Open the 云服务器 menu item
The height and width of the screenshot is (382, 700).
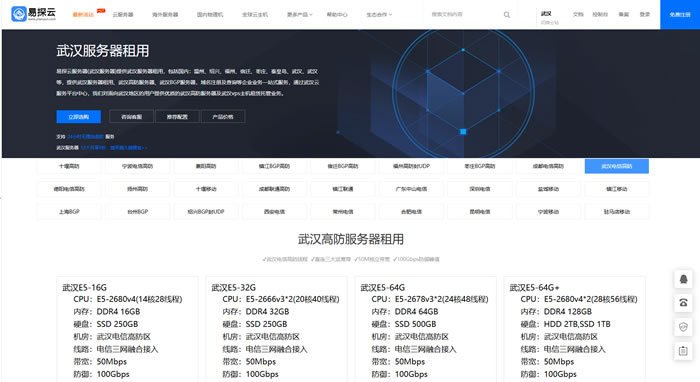tap(123, 15)
